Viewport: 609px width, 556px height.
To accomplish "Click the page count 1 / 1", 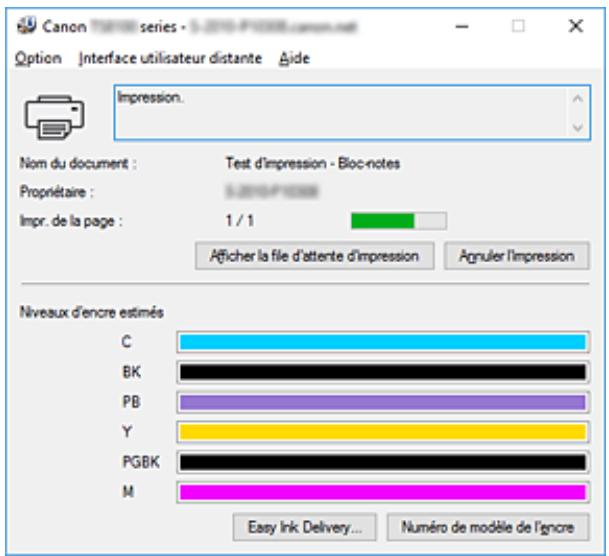I will (x=240, y=221).
